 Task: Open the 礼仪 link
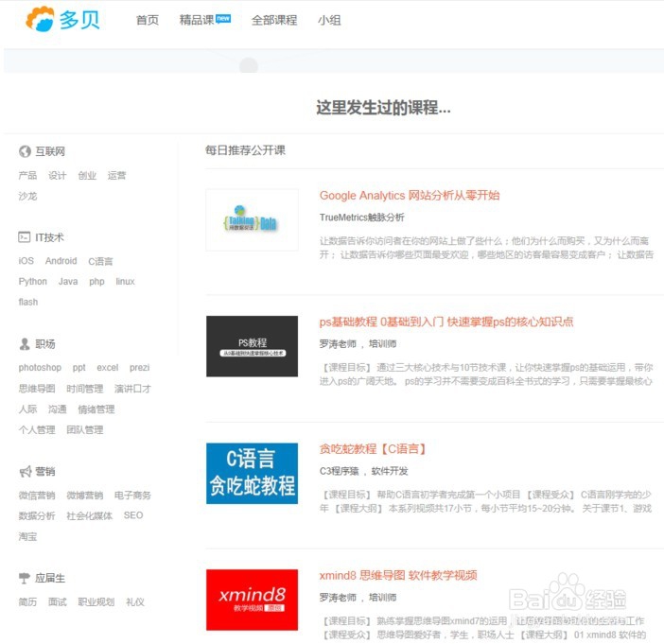tap(135, 601)
